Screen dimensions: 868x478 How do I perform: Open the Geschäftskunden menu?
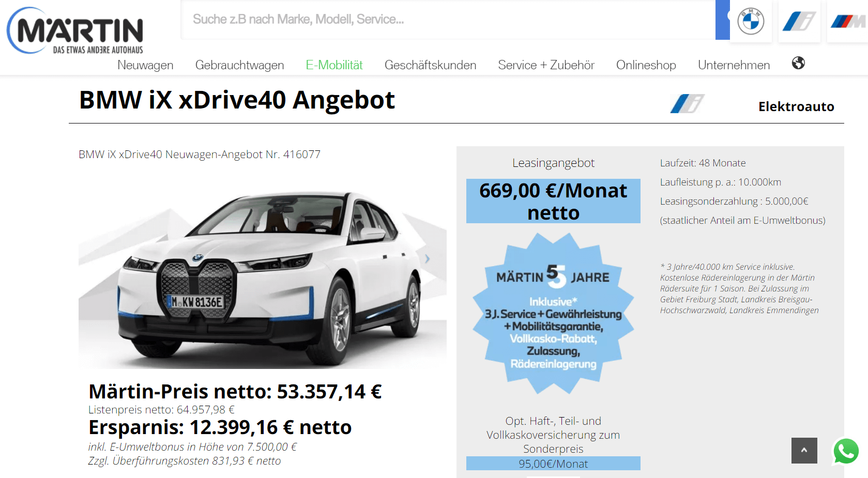tap(430, 65)
